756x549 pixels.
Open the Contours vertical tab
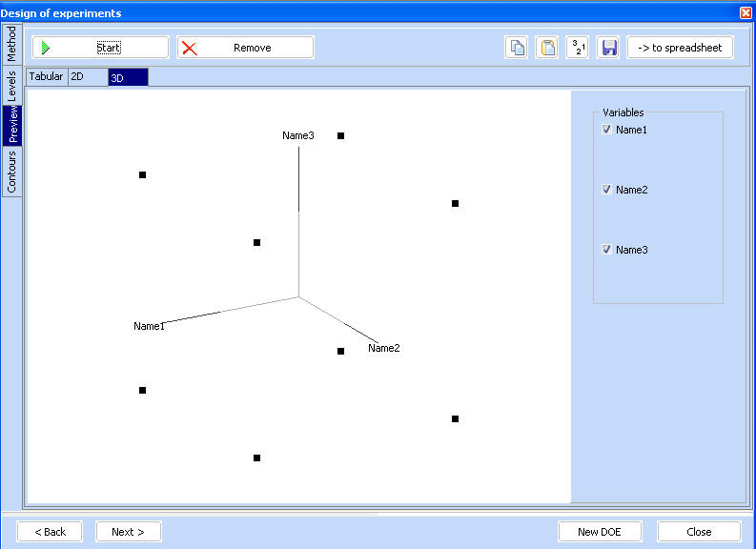click(11, 172)
